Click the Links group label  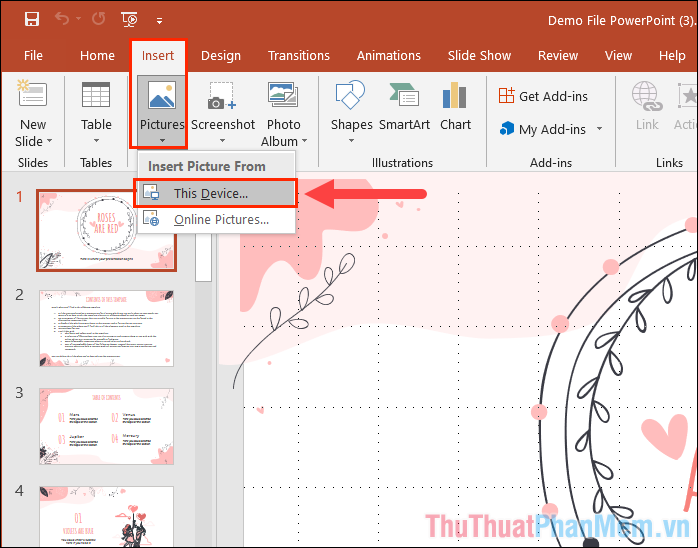coord(669,163)
